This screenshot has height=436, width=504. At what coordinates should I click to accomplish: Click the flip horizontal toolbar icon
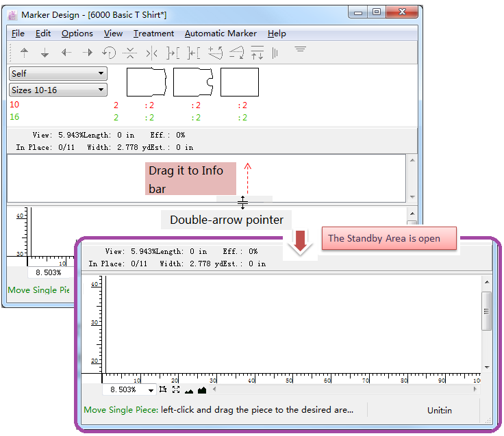[151, 53]
